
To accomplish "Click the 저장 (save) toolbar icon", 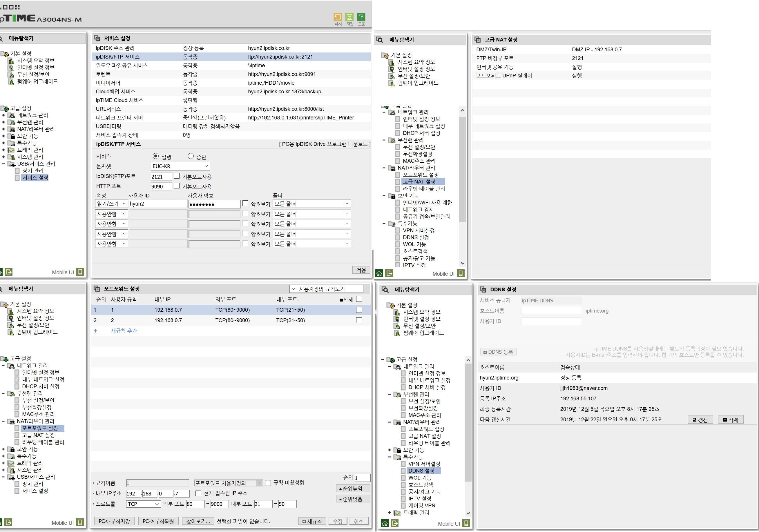I will coord(349,17).
